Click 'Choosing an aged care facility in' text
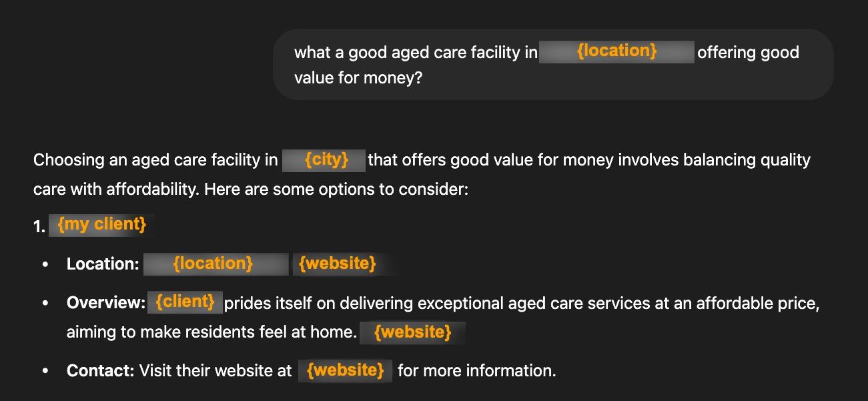 [x=155, y=160]
